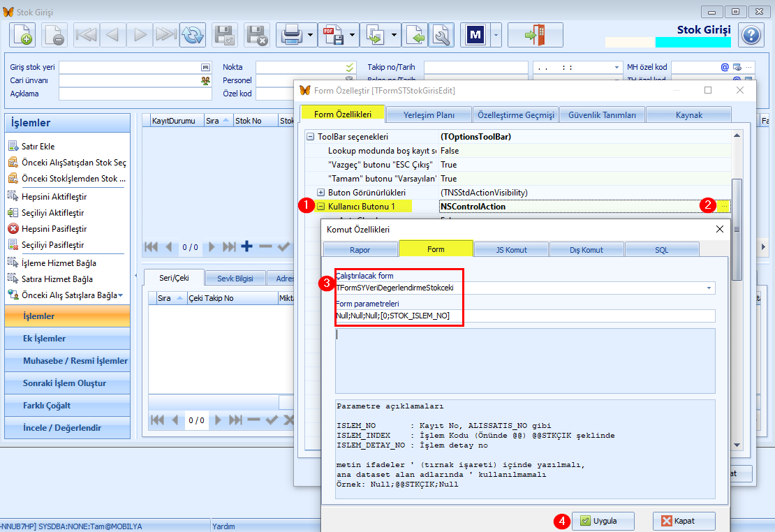
Task: Click Açıklama input field
Action: click(x=135, y=94)
